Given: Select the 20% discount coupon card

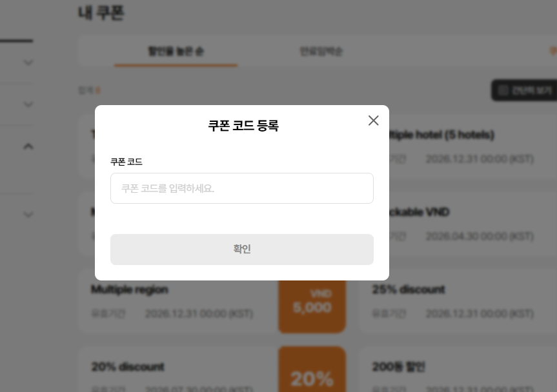Looking at the screenshot, I should (x=177, y=369).
